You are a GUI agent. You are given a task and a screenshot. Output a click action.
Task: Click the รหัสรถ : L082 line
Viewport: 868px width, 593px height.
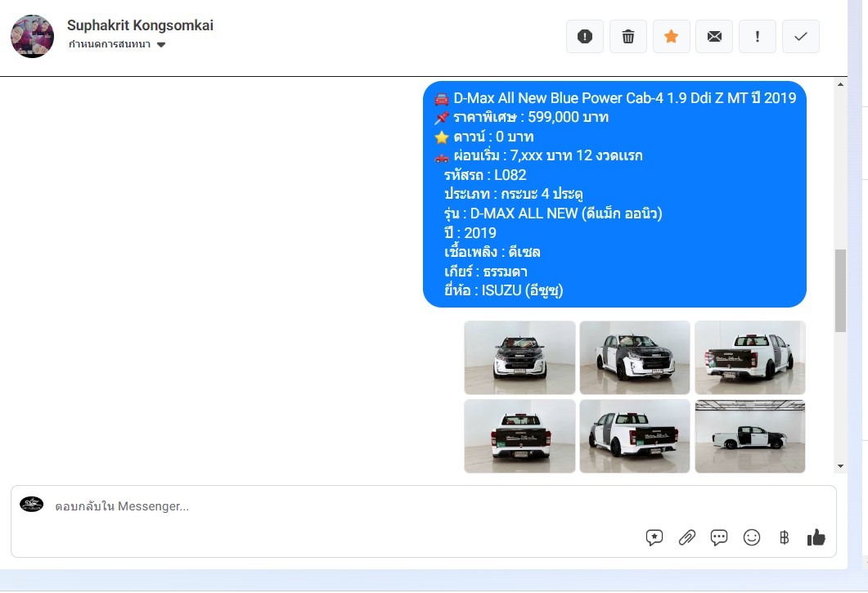click(x=485, y=175)
